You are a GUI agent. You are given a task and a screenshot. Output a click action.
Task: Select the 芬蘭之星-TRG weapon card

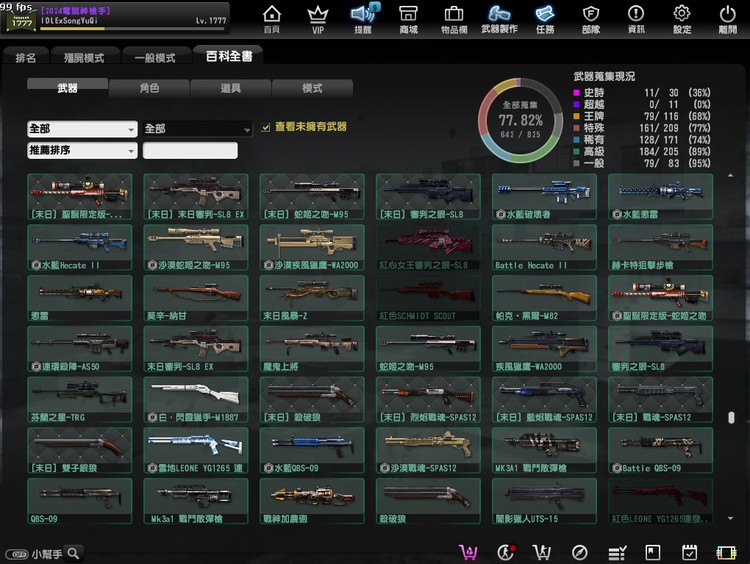tap(80, 399)
